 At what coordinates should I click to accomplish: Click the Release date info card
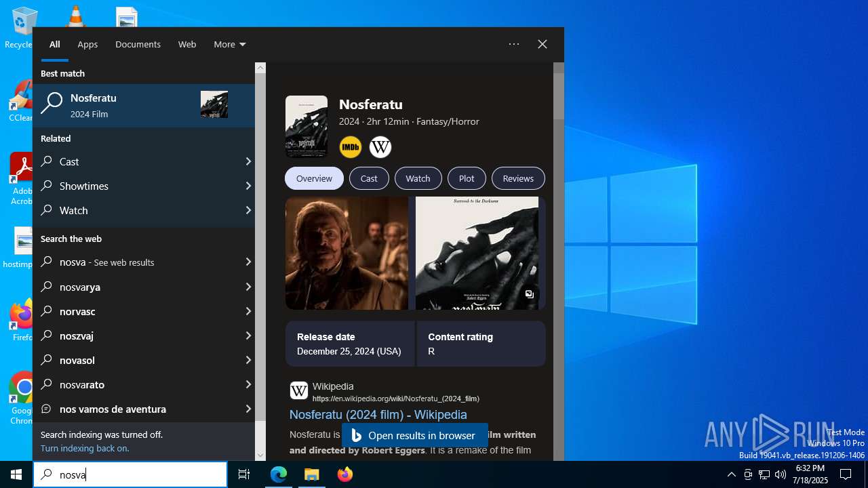pyautogui.click(x=350, y=344)
